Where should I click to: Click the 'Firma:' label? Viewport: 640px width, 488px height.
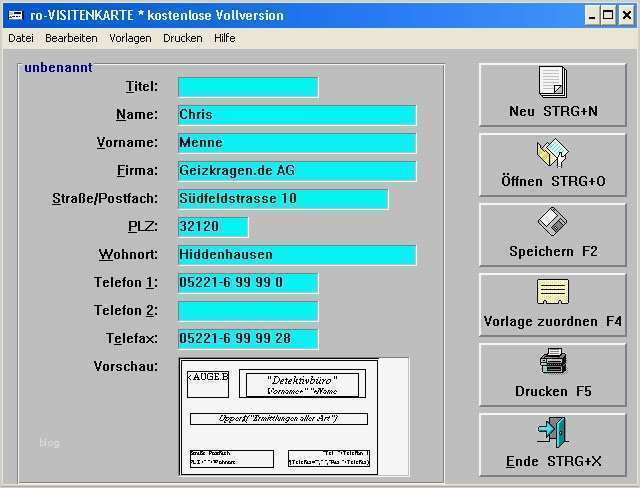tap(138, 171)
